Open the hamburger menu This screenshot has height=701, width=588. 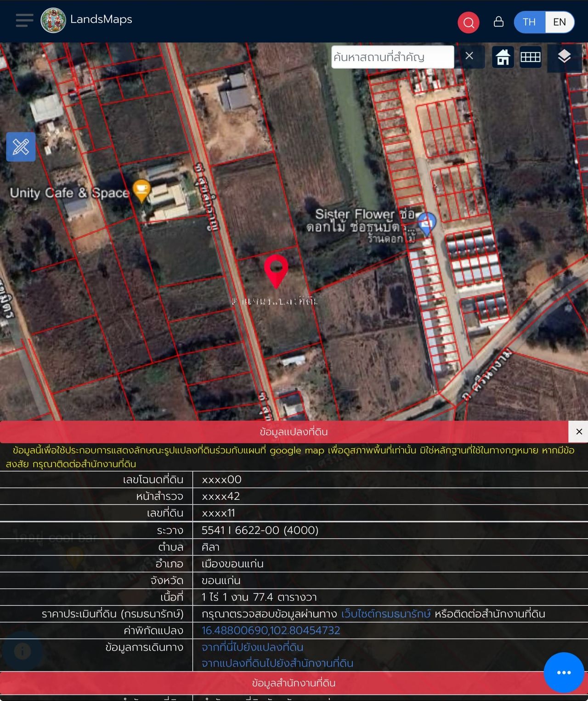click(x=24, y=21)
